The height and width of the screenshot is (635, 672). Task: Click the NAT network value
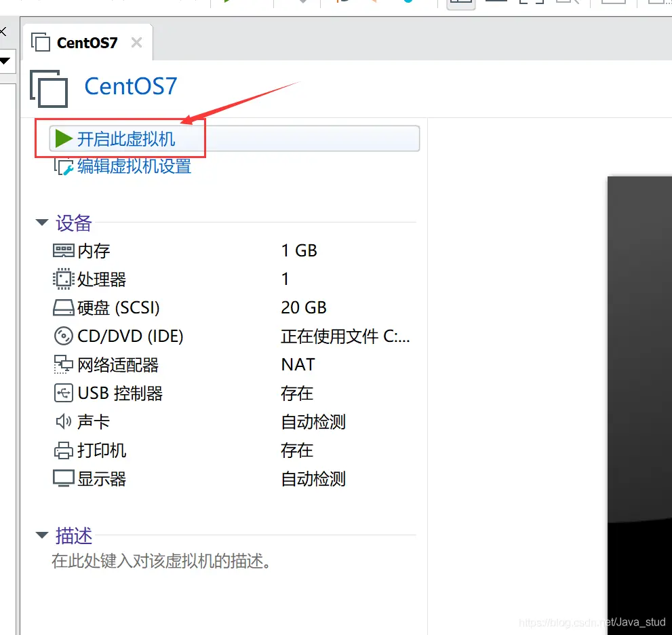pos(298,364)
